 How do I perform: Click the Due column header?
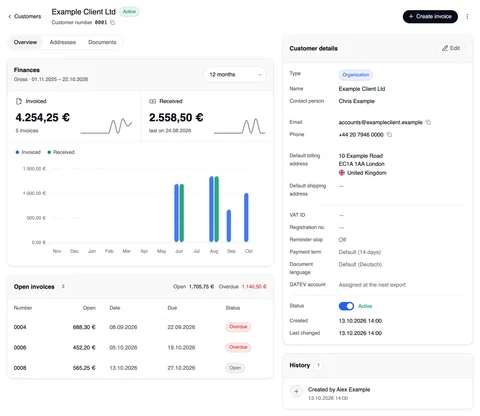click(172, 308)
